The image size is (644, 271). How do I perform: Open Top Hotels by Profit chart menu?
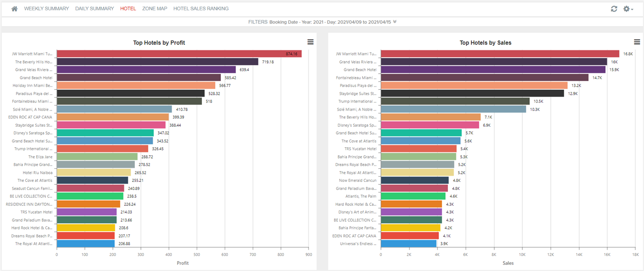coord(310,42)
